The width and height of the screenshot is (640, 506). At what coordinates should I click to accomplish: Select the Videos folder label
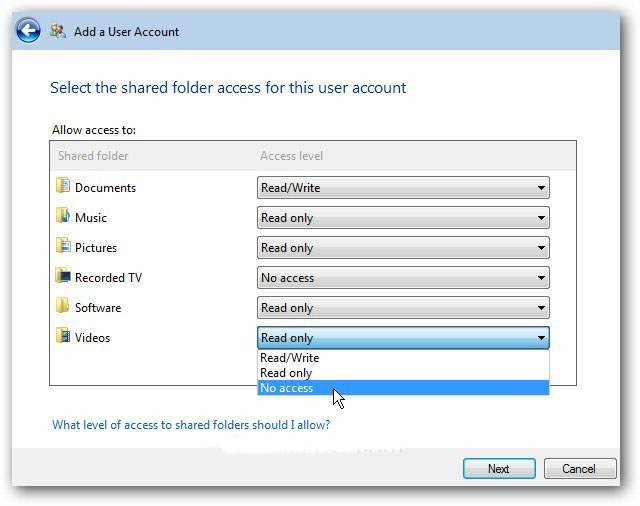92,338
